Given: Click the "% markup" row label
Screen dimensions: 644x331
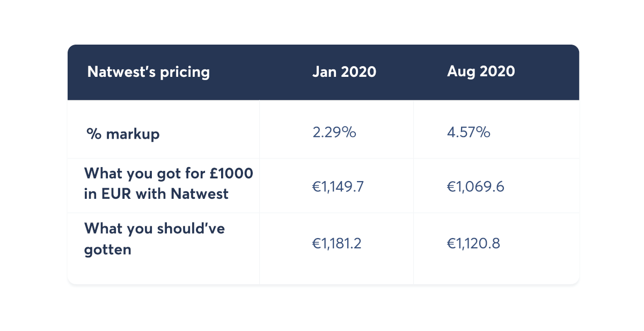Looking at the screenshot, I should (x=123, y=134).
